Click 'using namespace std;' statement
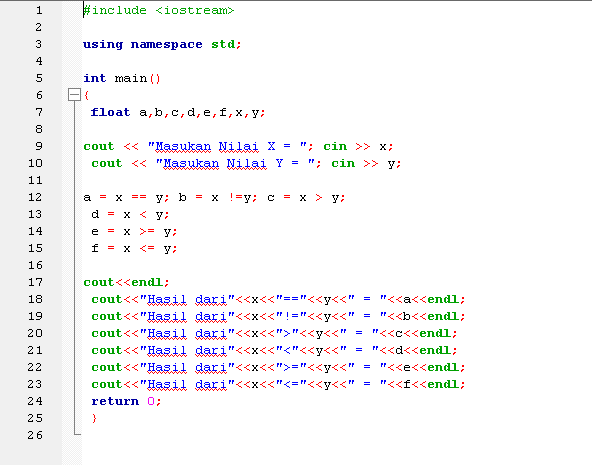The height and width of the screenshot is (465, 592). [162, 45]
